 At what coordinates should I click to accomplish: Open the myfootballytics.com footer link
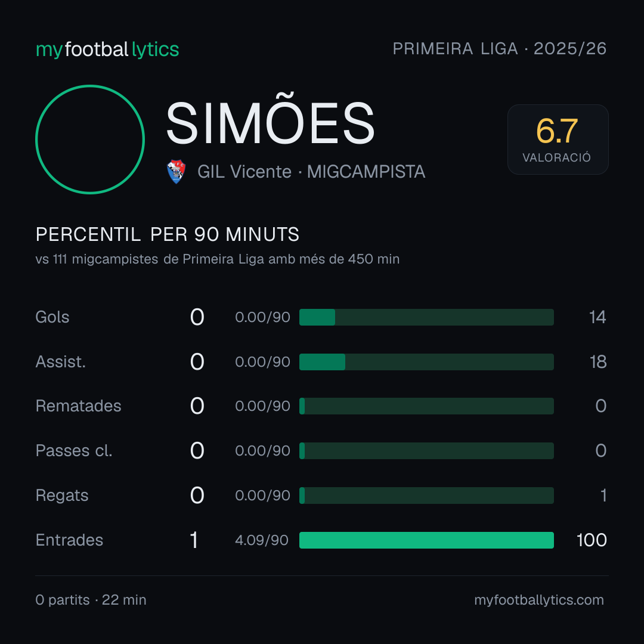(x=539, y=600)
